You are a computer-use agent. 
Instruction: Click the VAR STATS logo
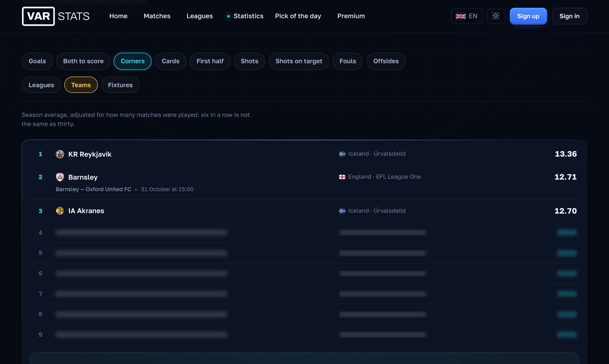[56, 16]
